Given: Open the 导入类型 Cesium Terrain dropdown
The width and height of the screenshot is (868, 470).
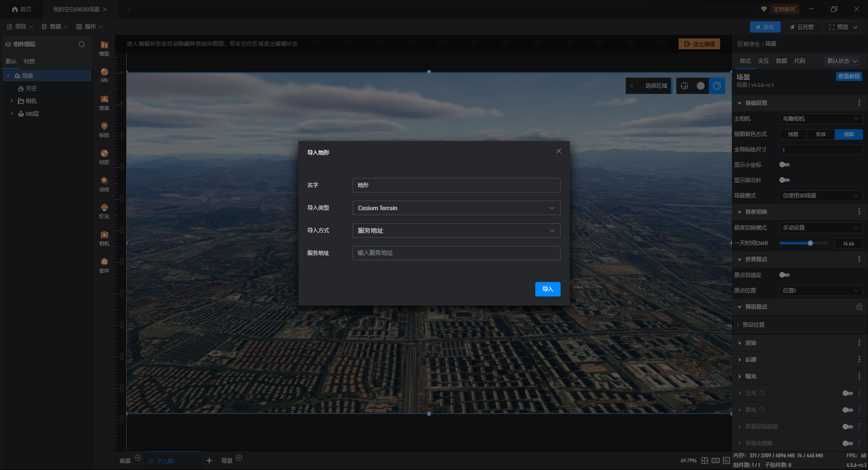Looking at the screenshot, I should (x=456, y=208).
